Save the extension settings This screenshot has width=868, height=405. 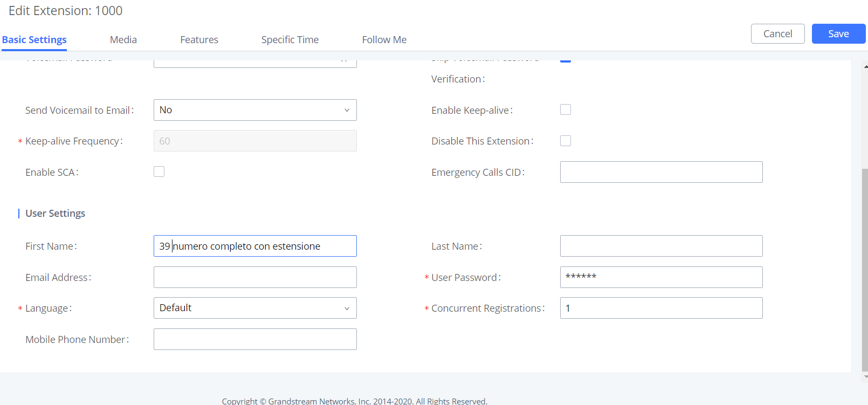pyautogui.click(x=839, y=33)
